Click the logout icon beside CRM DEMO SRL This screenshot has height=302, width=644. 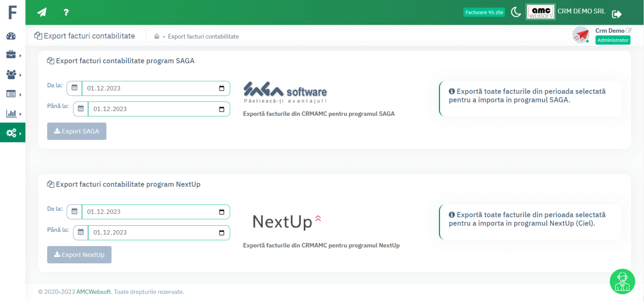tap(617, 14)
